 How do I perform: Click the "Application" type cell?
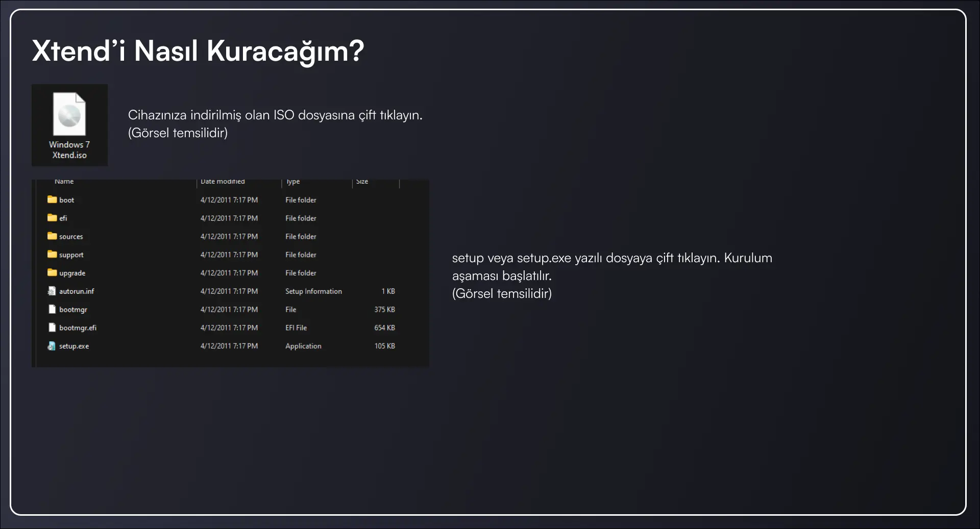(x=303, y=346)
